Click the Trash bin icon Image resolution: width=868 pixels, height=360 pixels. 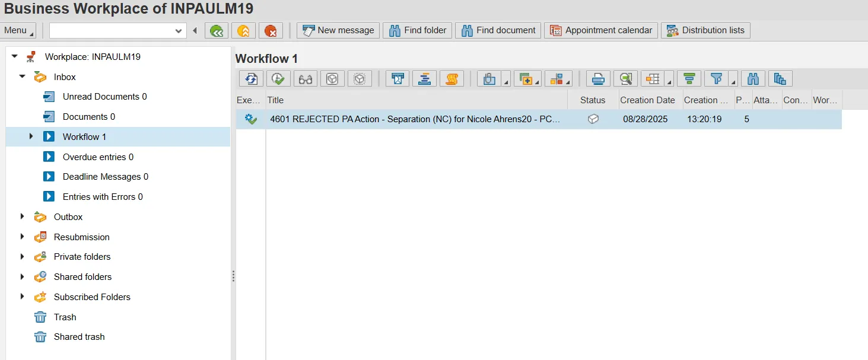point(40,317)
